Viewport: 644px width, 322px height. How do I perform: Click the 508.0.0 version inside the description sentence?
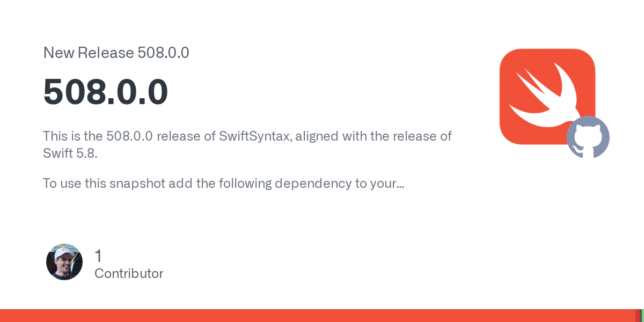[129, 136]
